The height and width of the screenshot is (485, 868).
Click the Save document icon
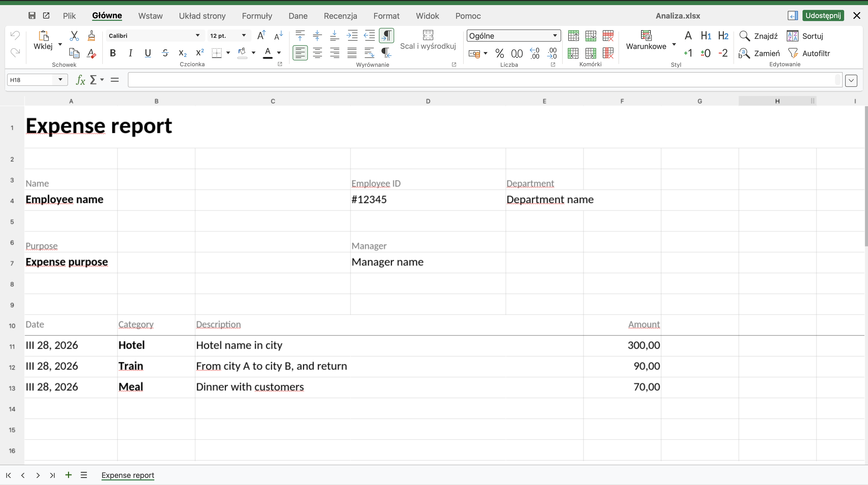[32, 15]
